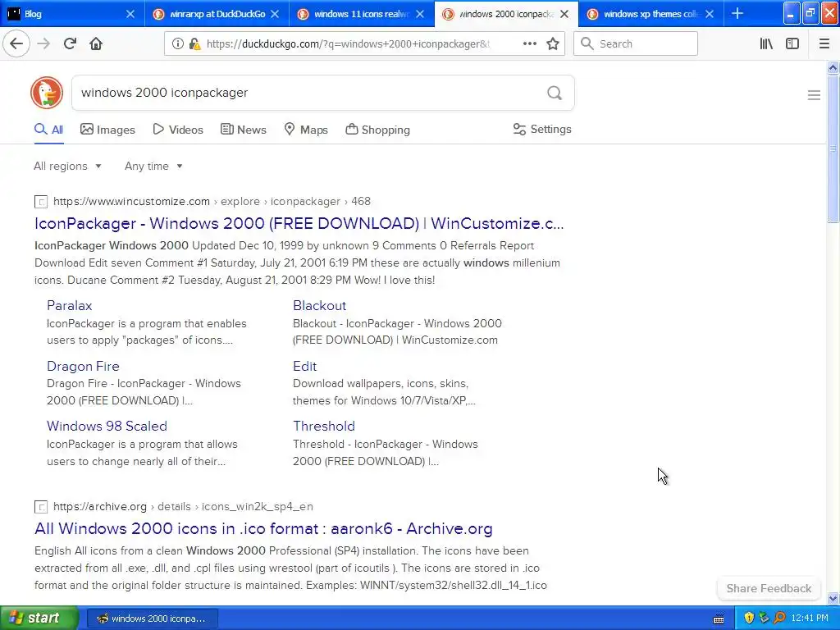Submit search with magnifier icon

tap(555, 94)
